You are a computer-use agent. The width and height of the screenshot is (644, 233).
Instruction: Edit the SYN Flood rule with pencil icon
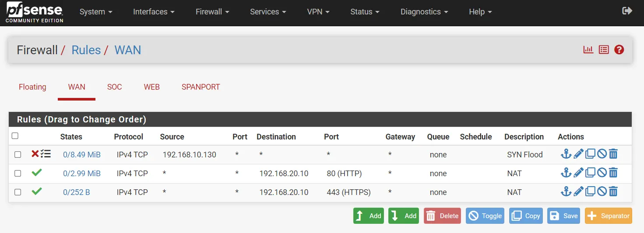(578, 154)
